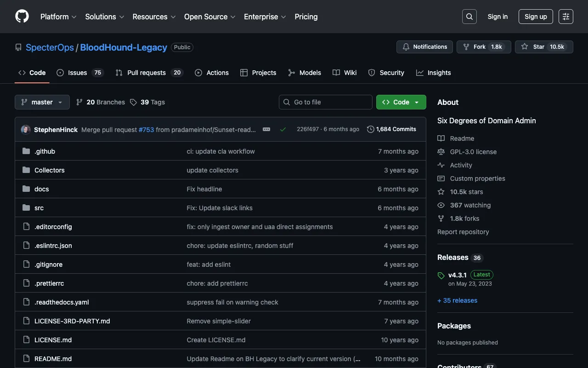Open the + 35 releases link
Image resolution: width=588 pixels, height=368 pixels.
point(457,300)
